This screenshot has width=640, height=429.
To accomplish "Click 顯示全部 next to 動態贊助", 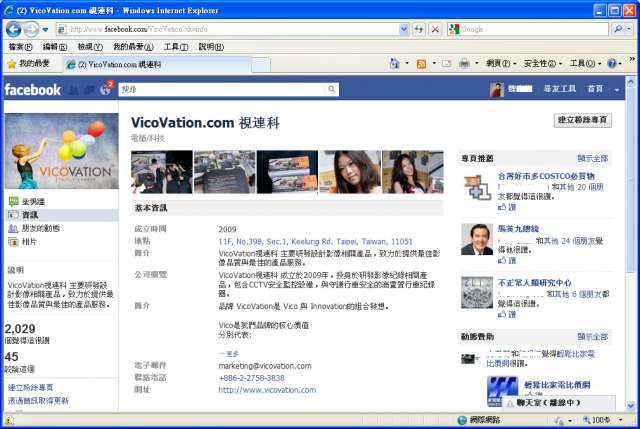I will pyautogui.click(x=592, y=337).
